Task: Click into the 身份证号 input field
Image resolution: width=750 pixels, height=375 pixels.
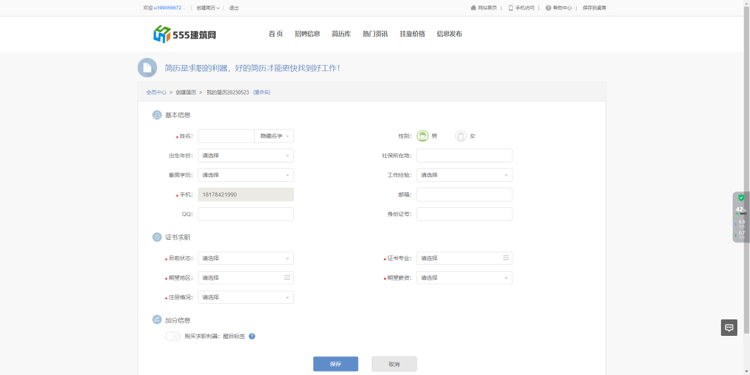Action: (464, 214)
